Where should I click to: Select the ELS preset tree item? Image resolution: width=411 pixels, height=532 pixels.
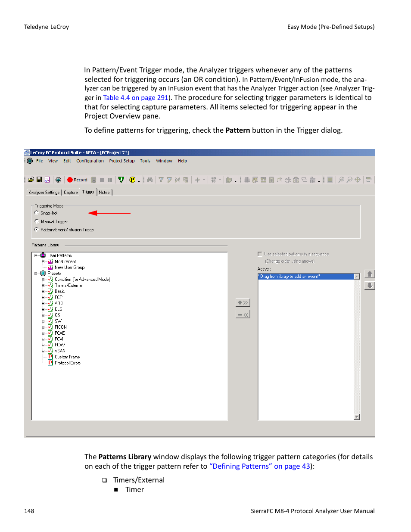pos(59,309)
